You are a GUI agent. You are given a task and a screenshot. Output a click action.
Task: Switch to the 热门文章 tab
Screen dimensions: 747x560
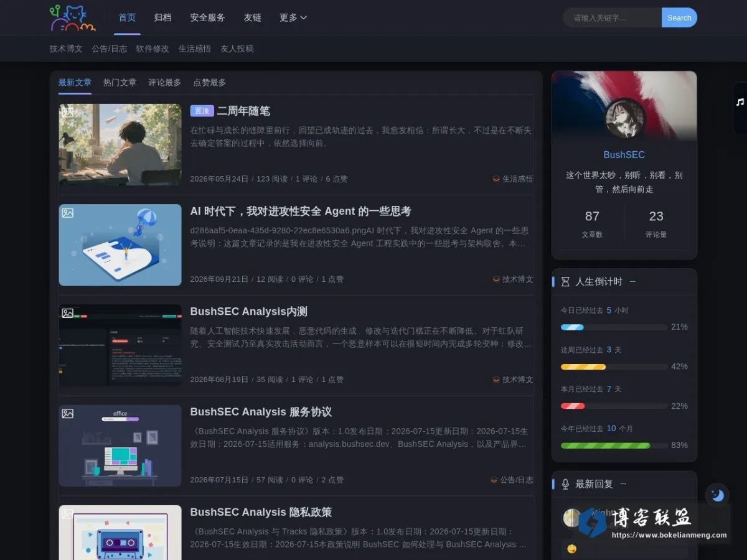pyautogui.click(x=120, y=82)
